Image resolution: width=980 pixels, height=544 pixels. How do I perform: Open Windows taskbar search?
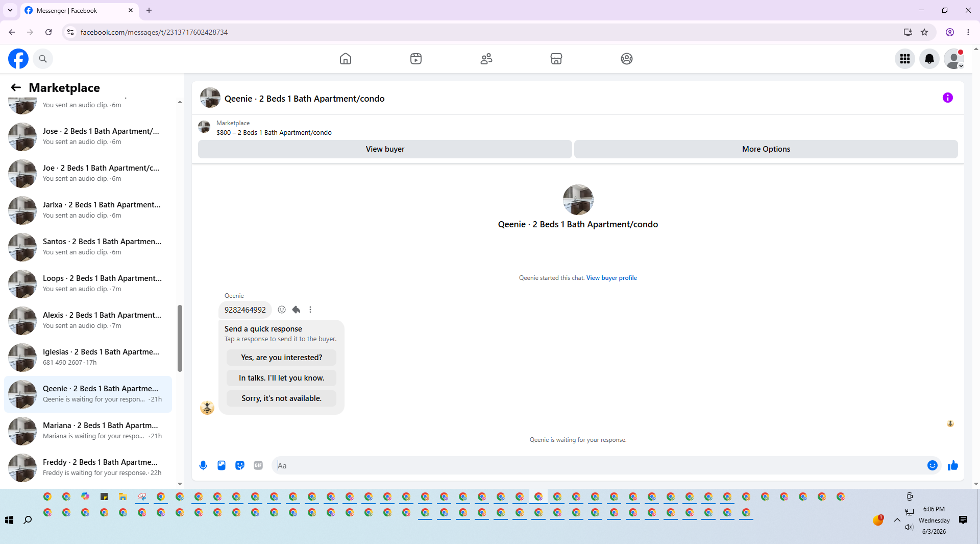[28, 520]
